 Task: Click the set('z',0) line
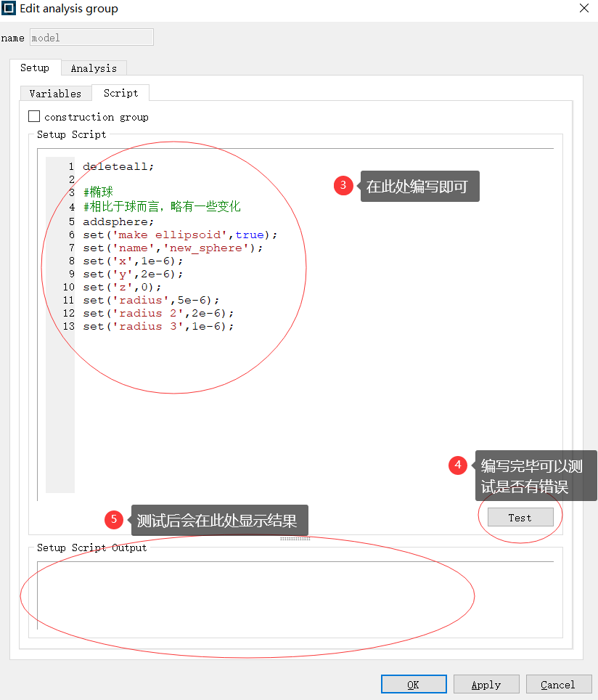click(x=122, y=287)
